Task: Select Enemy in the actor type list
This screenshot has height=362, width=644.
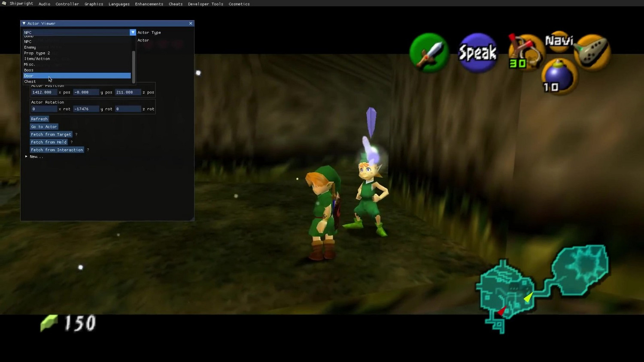Action: click(30, 48)
